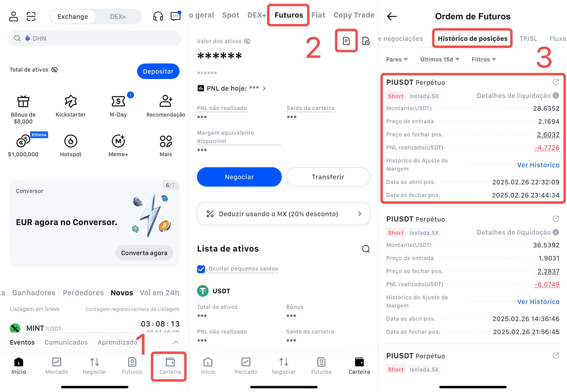Screen dimensions: 567x392
Task: Open the user profile icon
Action: pyautogui.click(x=14, y=16)
